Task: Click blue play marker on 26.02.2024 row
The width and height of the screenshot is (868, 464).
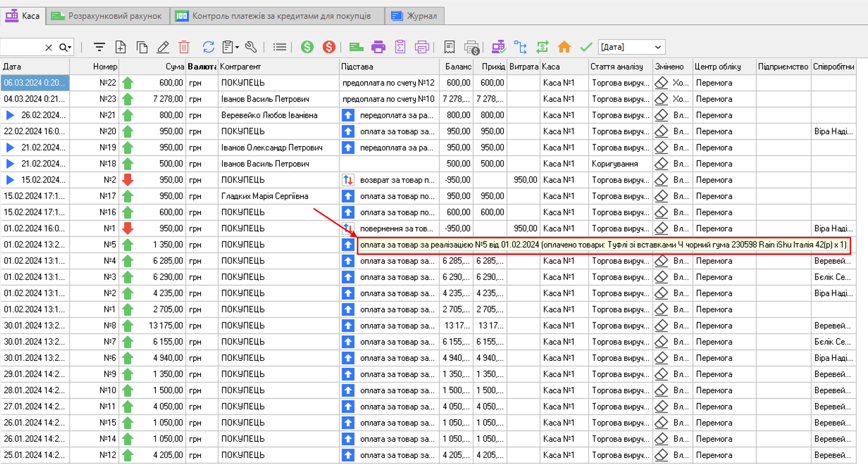Action: click(10, 115)
